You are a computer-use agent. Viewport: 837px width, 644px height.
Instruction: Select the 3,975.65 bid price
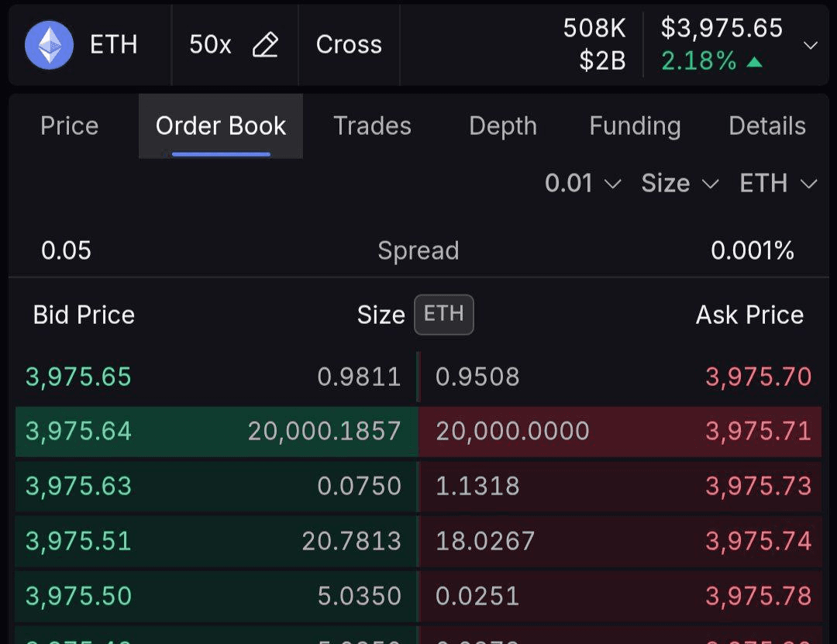[x=78, y=377]
